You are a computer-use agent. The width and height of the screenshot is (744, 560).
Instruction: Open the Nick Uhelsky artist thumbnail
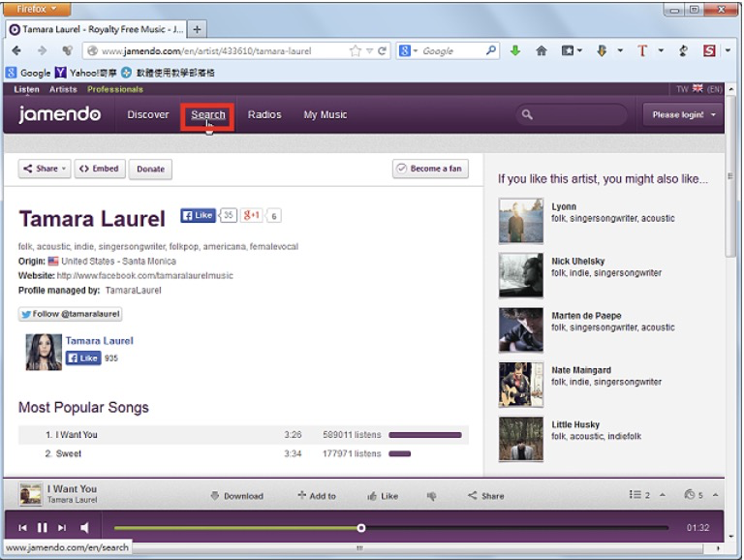(x=521, y=275)
